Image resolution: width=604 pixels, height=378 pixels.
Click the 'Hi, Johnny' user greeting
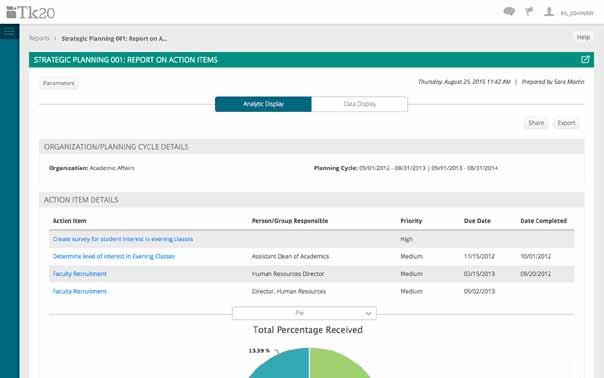pos(577,13)
